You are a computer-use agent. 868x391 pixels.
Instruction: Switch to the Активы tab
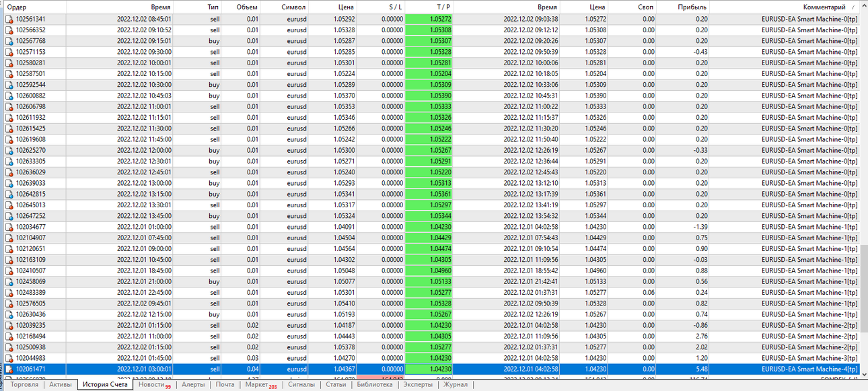(x=61, y=385)
